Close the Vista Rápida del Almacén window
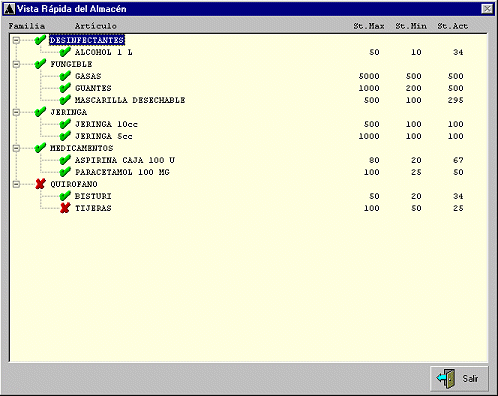Screen dimensions: 498x396 (487, 9)
